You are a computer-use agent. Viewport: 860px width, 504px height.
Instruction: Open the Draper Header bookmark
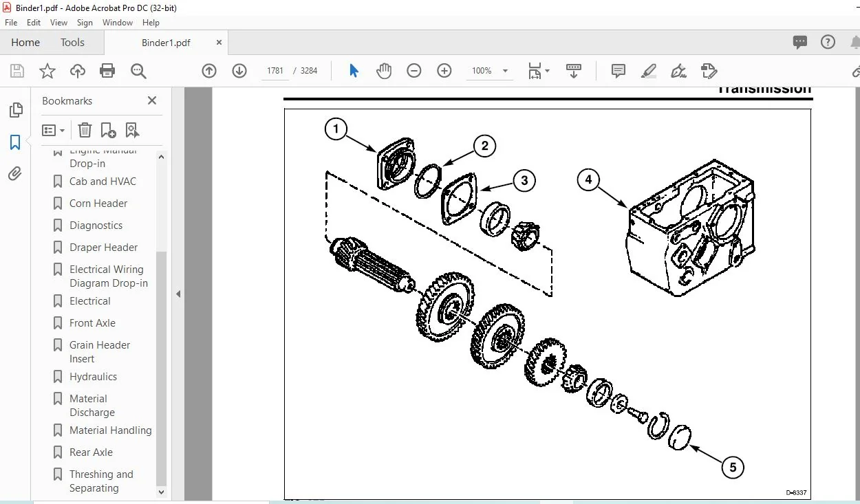click(103, 248)
